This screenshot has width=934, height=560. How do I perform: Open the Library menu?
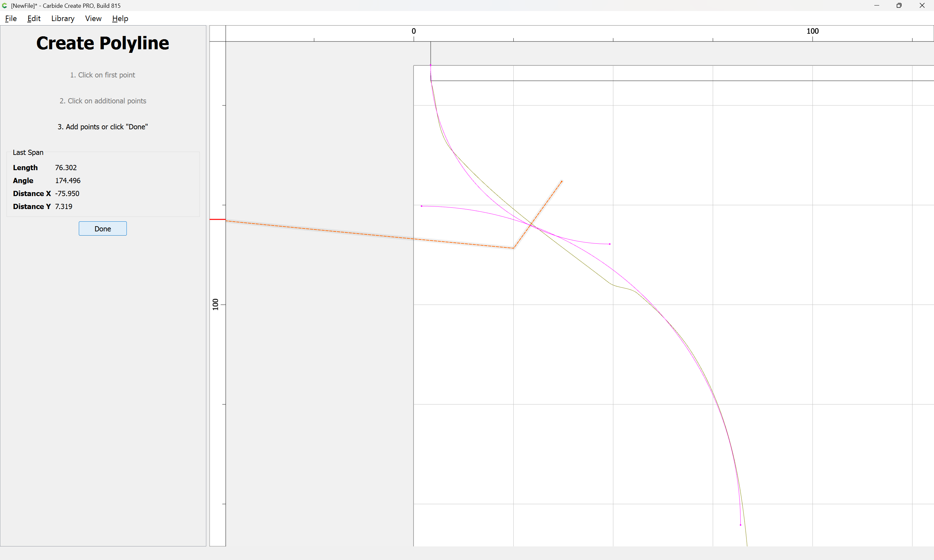[63, 18]
